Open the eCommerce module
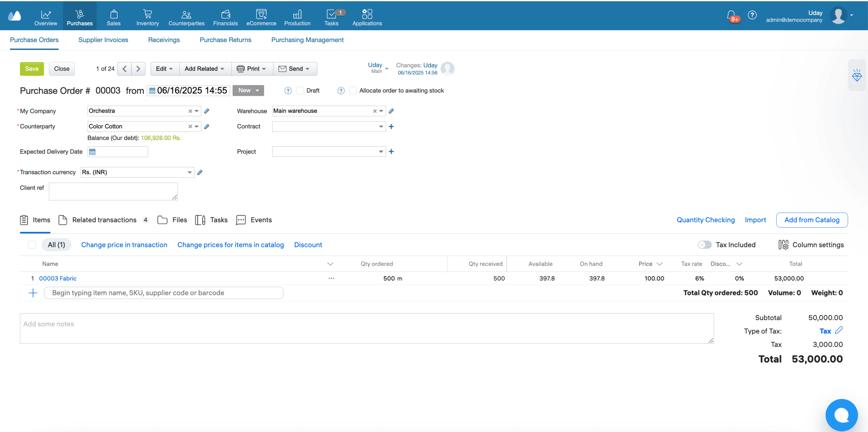The height and width of the screenshot is (432, 868). click(261, 17)
